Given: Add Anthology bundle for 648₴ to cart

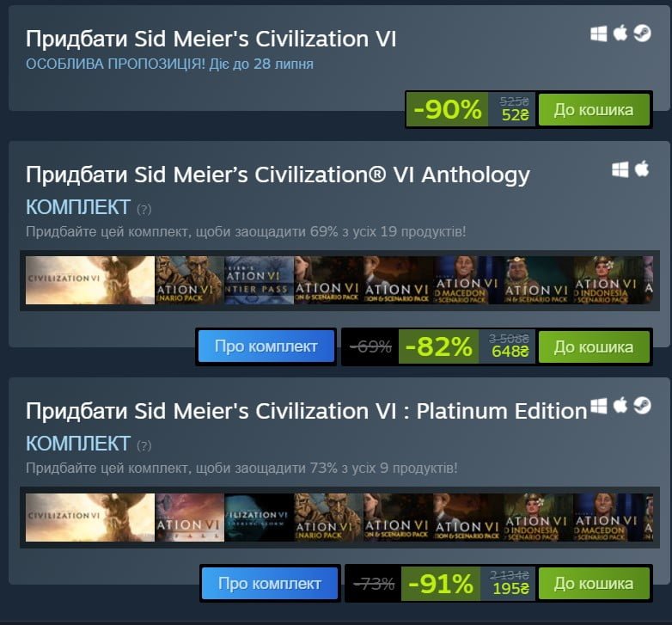Looking at the screenshot, I should [x=594, y=346].
